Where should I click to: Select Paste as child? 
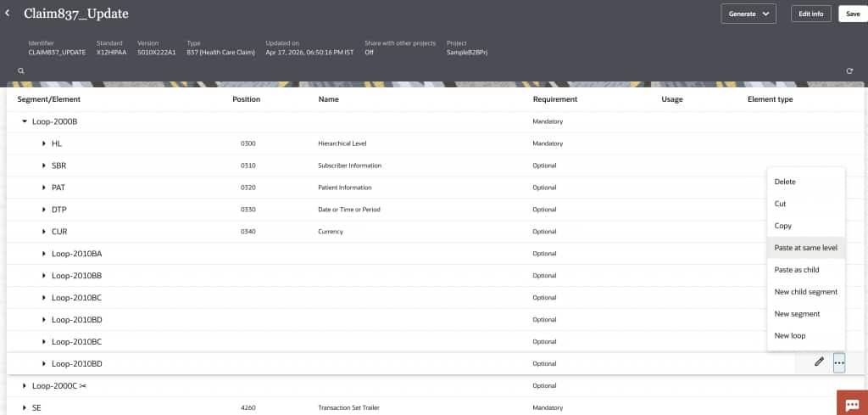[806, 269]
